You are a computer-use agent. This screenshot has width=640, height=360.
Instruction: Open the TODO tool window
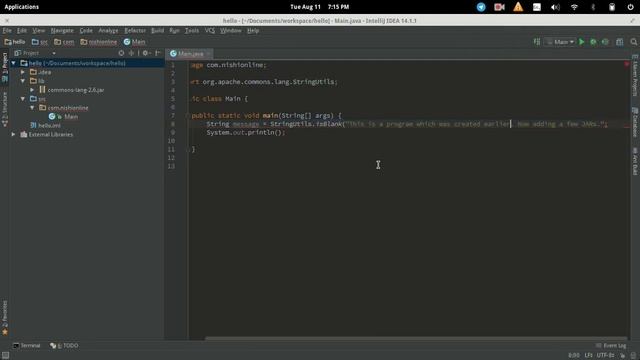point(64,346)
